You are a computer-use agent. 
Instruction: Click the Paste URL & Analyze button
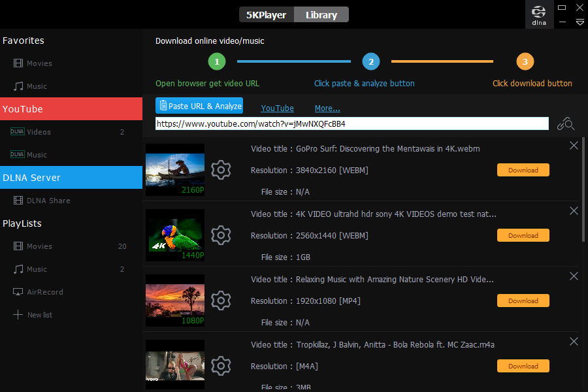click(x=199, y=105)
